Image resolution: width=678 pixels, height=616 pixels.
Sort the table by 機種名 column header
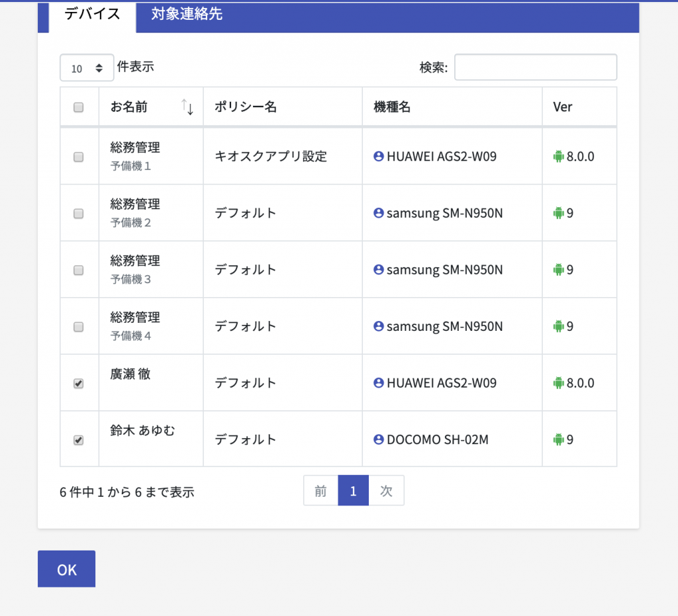392,107
